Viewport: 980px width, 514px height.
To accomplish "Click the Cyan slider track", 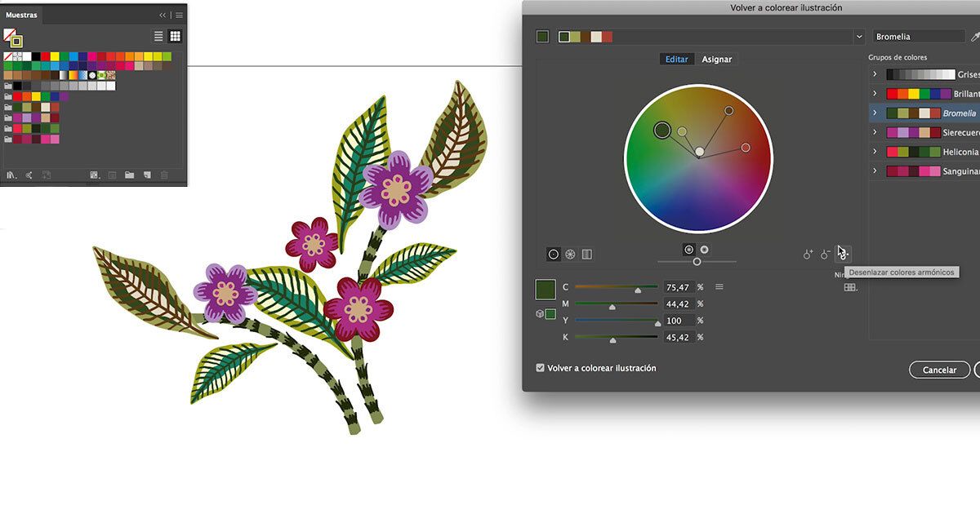I will 616,287.
